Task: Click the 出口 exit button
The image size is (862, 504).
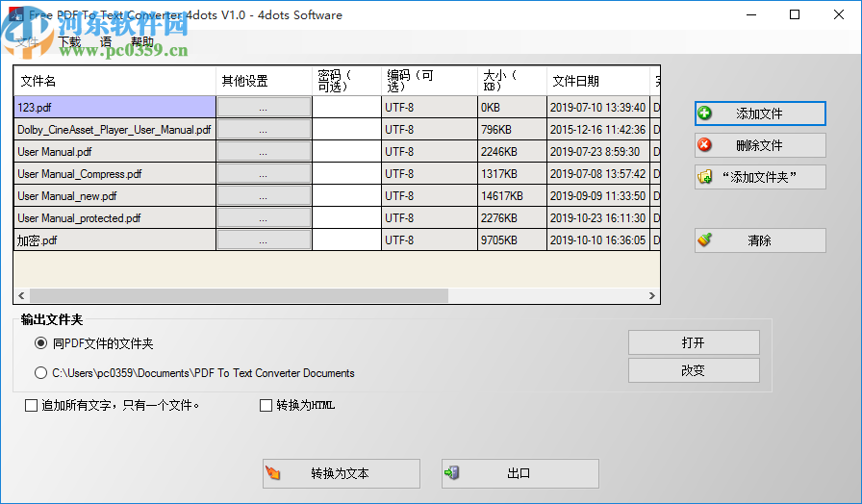Action: pyautogui.click(x=520, y=473)
